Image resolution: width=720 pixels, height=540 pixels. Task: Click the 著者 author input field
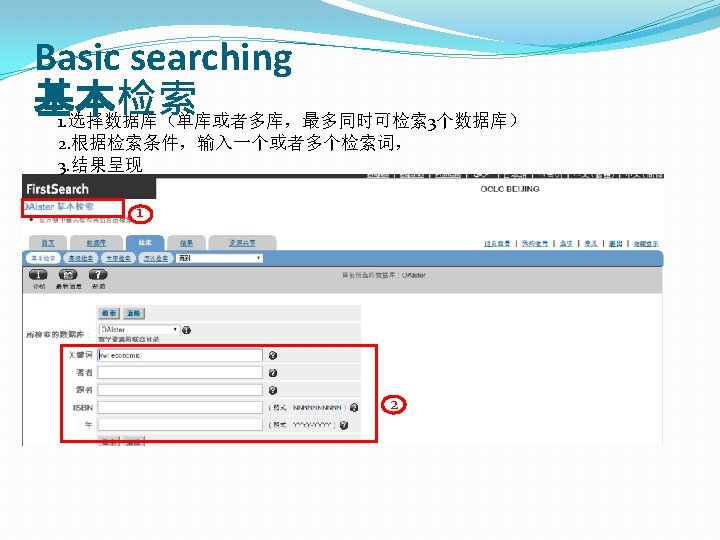tap(180, 372)
